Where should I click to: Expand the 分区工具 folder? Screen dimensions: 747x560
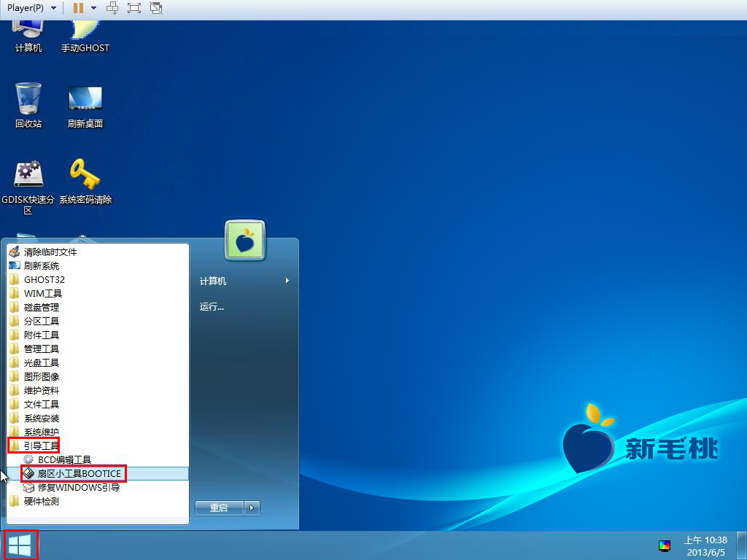(98, 321)
